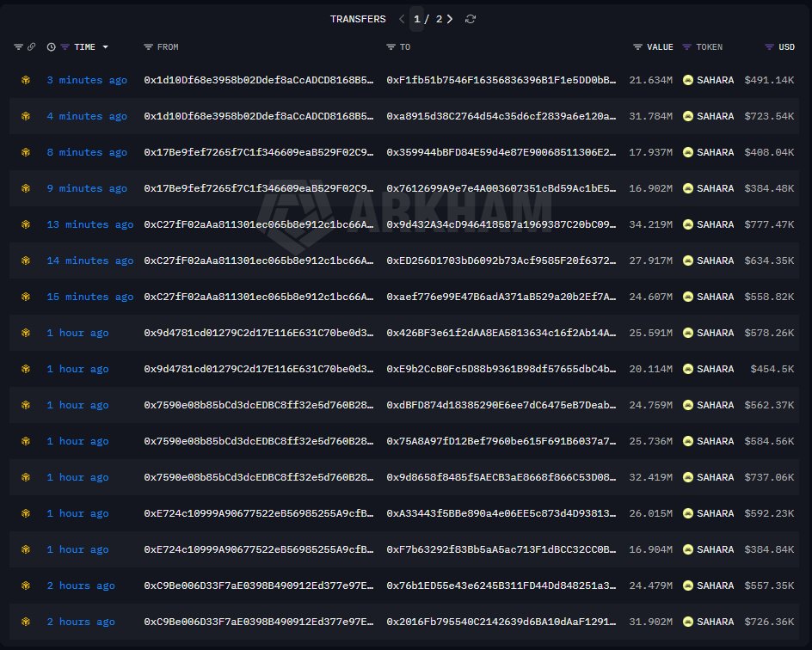This screenshot has width=812, height=650.
Task: Refresh the transfers list
Action: pyautogui.click(x=471, y=19)
